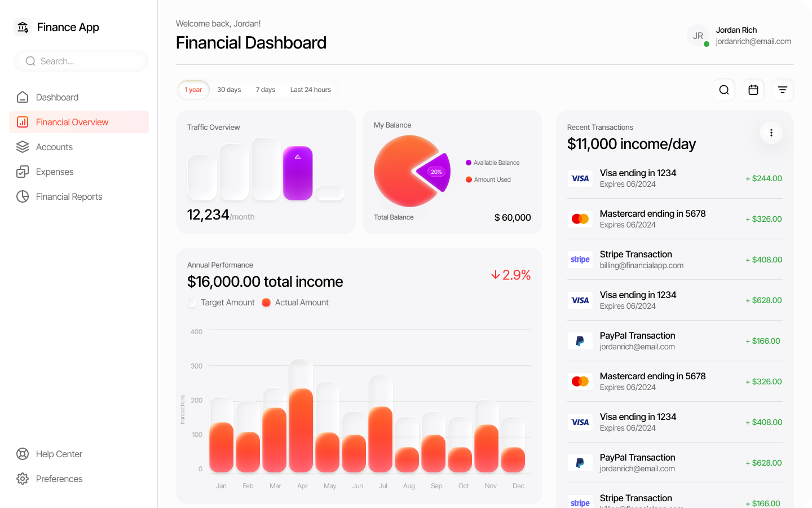Click the search magnifier icon in sidebar field

click(x=30, y=61)
